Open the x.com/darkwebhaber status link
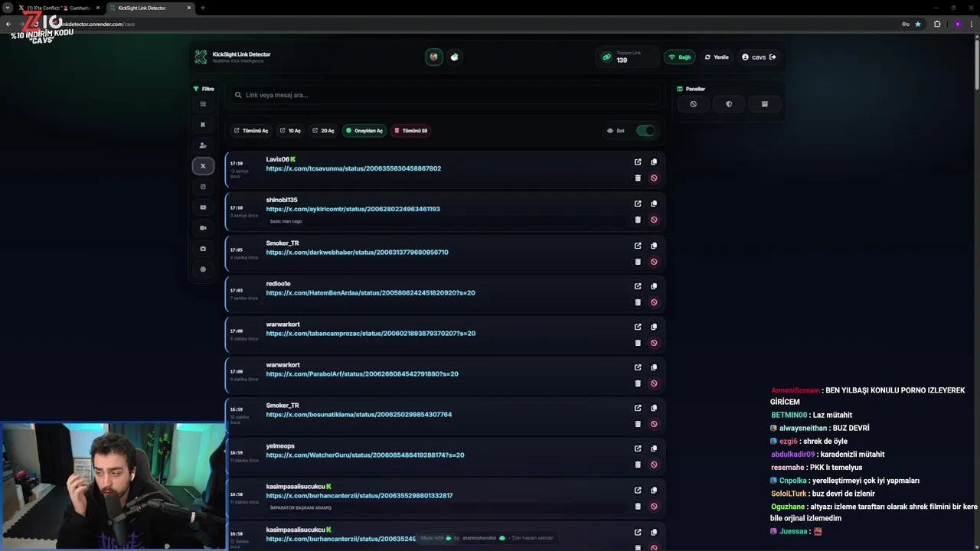980x551 pixels. pyautogui.click(x=358, y=253)
